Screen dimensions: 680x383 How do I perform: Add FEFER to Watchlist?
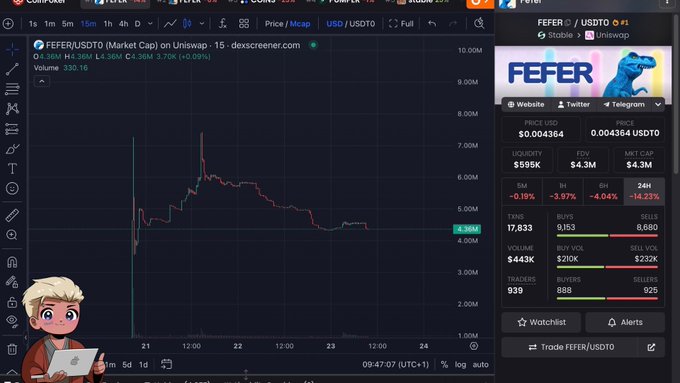(541, 322)
